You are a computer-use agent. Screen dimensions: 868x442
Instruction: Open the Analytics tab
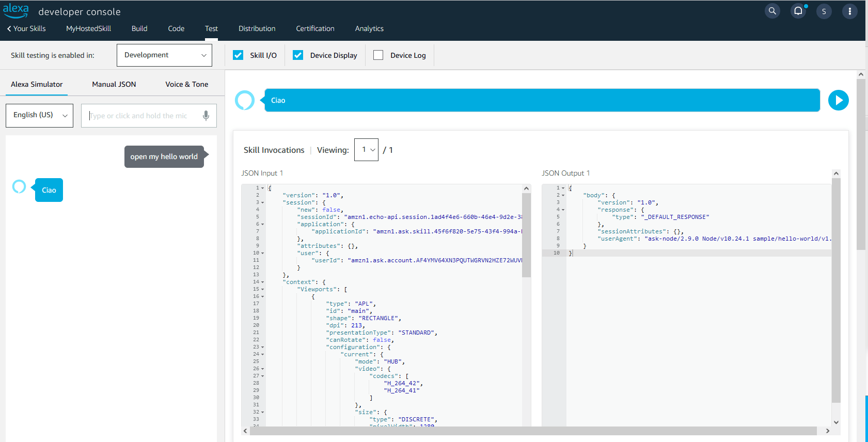[x=369, y=28]
